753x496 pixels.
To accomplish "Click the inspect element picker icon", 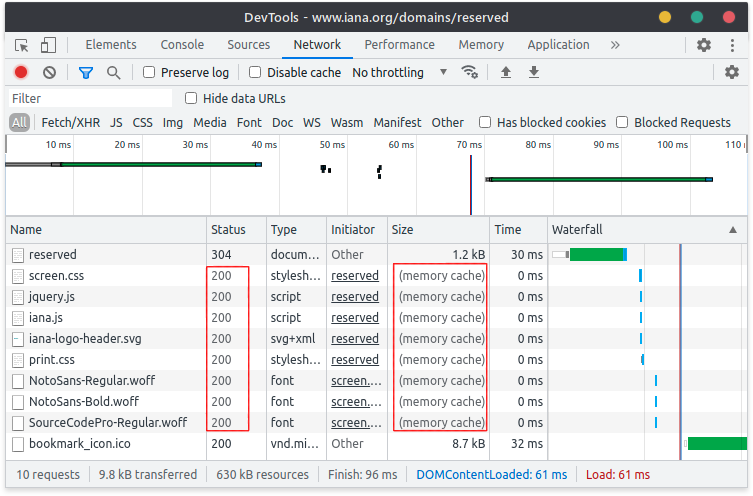I will click(x=22, y=45).
